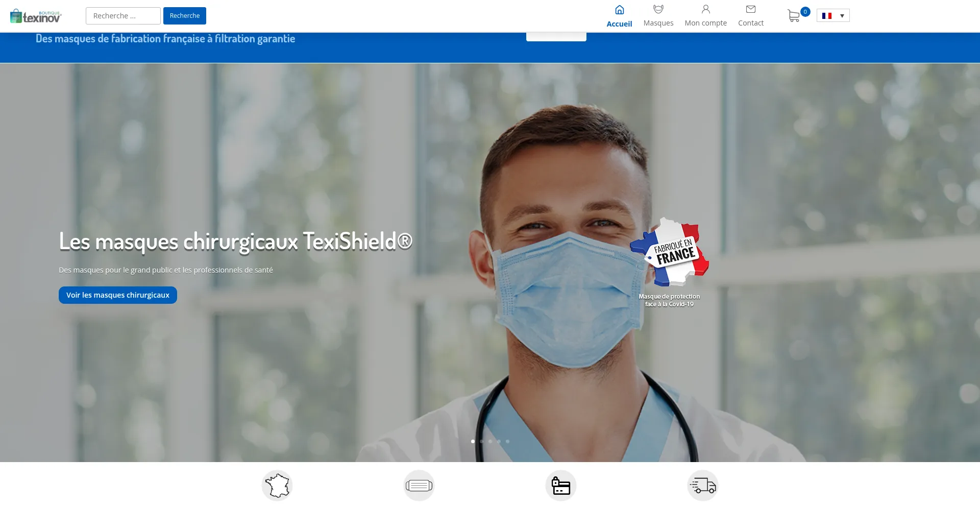The width and height of the screenshot is (980, 507).
Task: Focus the Recherche search input field
Action: coord(123,16)
